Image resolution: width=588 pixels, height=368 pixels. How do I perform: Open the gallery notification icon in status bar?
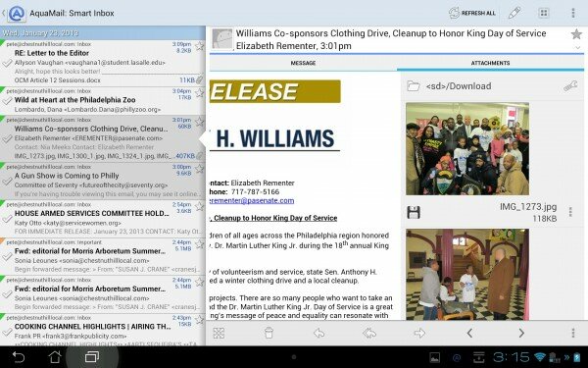434,357
